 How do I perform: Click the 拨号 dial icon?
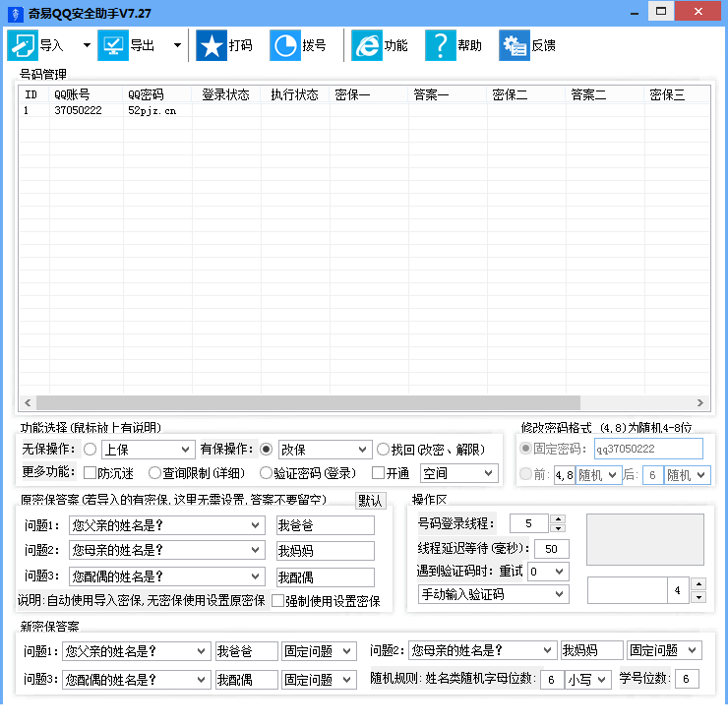point(285,45)
